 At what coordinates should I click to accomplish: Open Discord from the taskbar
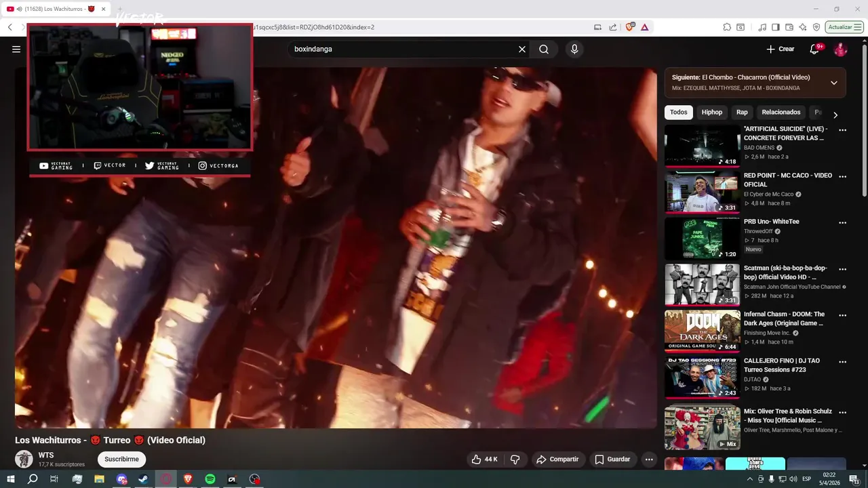(x=121, y=479)
